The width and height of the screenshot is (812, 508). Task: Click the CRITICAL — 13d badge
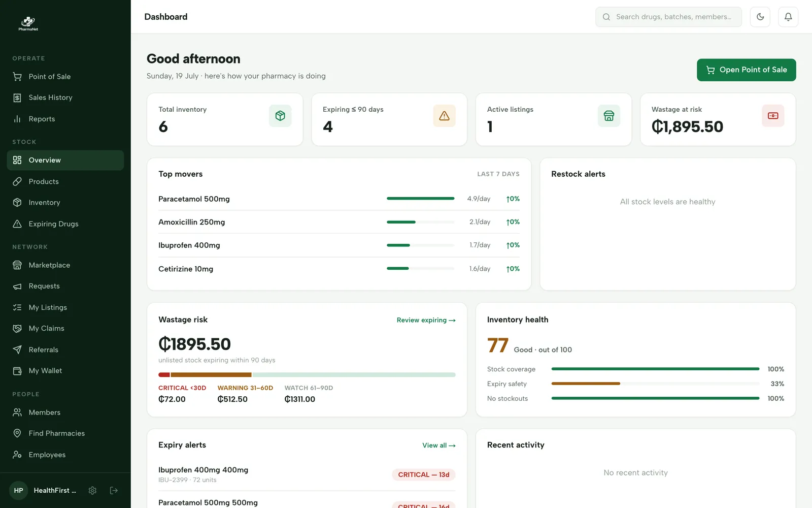[424, 474]
